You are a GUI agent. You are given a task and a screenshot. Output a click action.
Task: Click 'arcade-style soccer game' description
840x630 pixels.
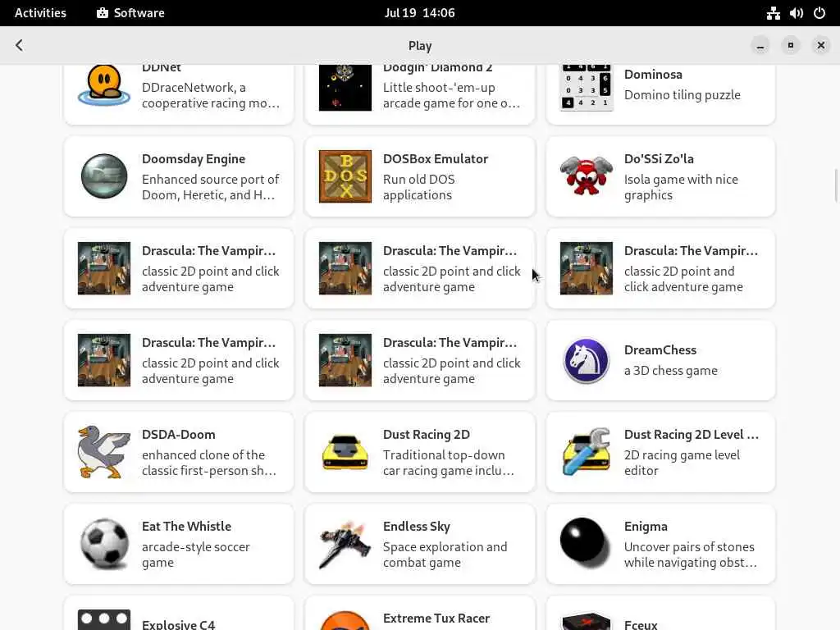(x=196, y=555)
